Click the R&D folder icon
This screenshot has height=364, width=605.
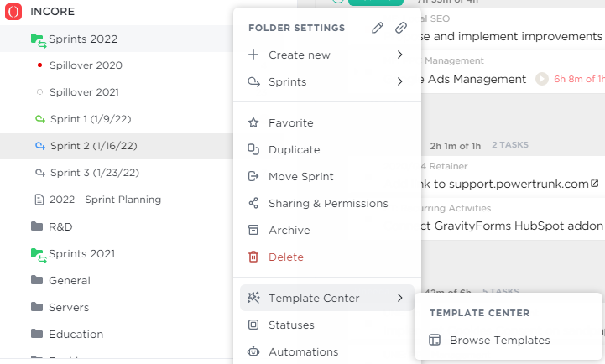(37, 226)
